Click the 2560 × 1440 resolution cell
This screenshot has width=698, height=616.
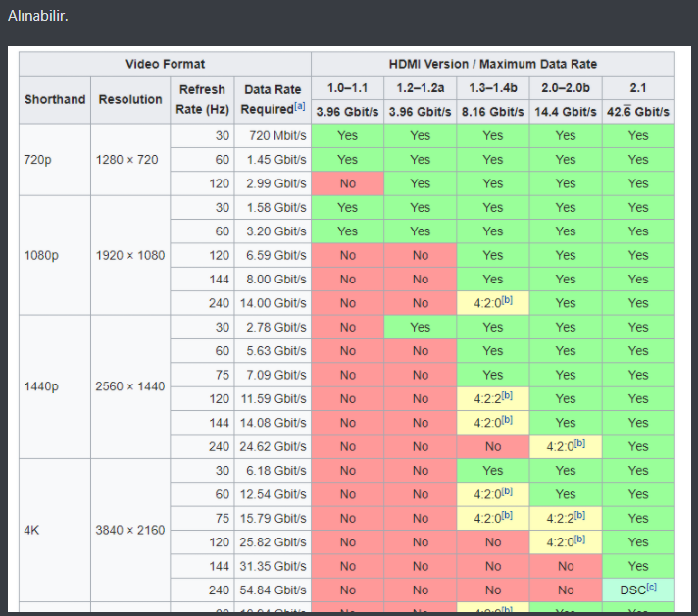(130, 386)
